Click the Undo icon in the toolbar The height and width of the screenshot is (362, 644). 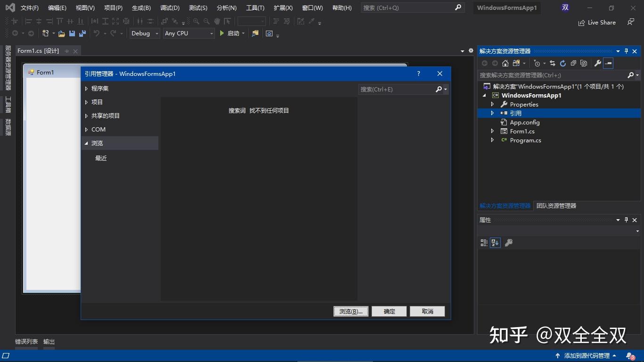point(97,33)
